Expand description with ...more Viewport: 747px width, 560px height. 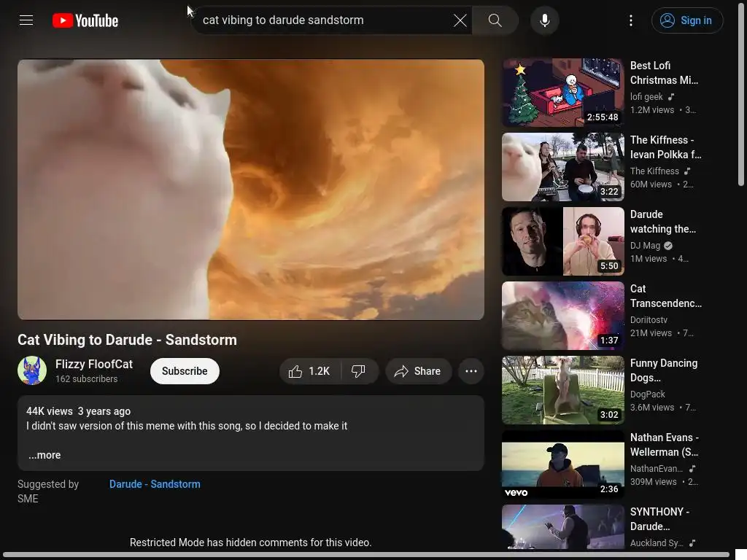tap(44, 455)
